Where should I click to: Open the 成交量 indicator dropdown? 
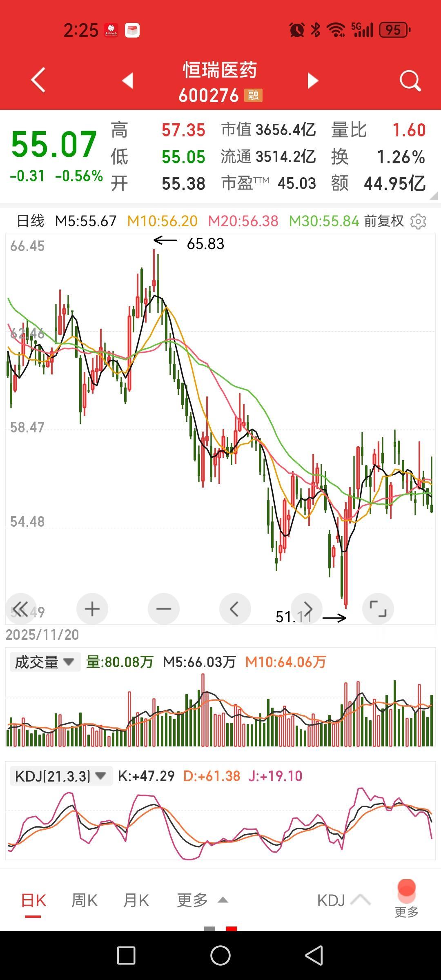pos(45,662)
